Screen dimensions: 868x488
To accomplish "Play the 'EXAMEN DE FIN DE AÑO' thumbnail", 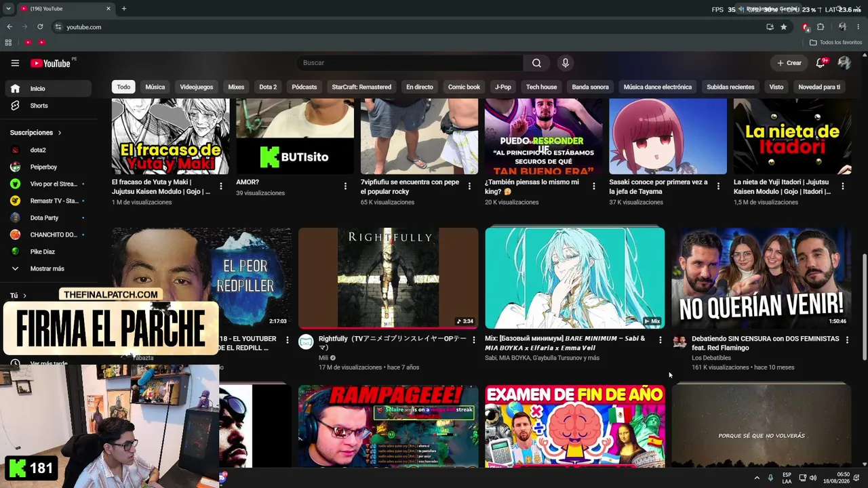I will point(575,426).
